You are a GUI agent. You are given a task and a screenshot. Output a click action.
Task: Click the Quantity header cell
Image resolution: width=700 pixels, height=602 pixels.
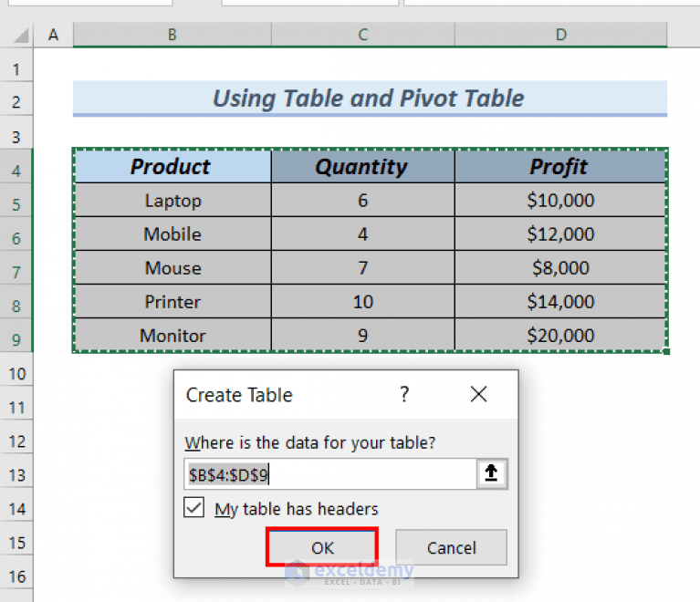[362, 166]
